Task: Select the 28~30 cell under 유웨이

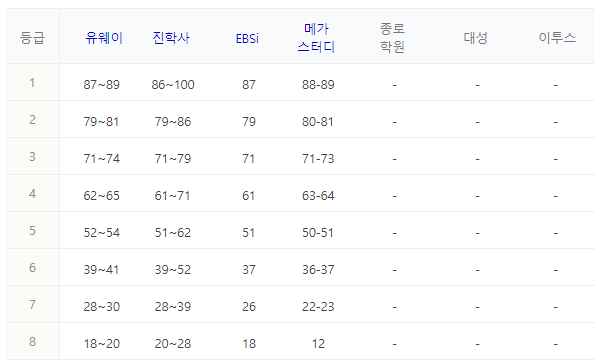Action: point(102,307)
